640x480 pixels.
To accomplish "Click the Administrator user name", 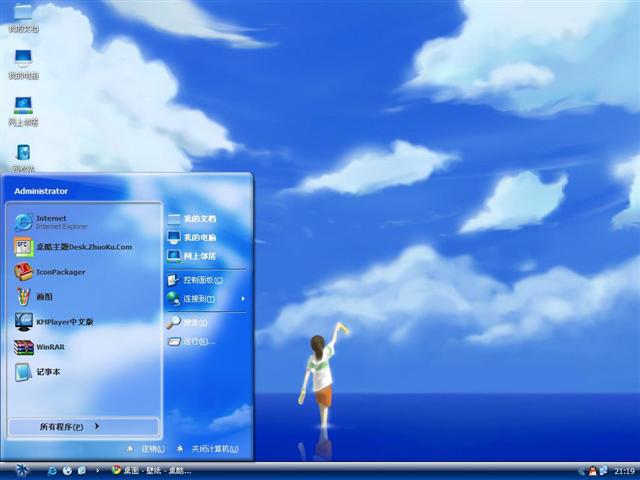I will tap(41, 191).
